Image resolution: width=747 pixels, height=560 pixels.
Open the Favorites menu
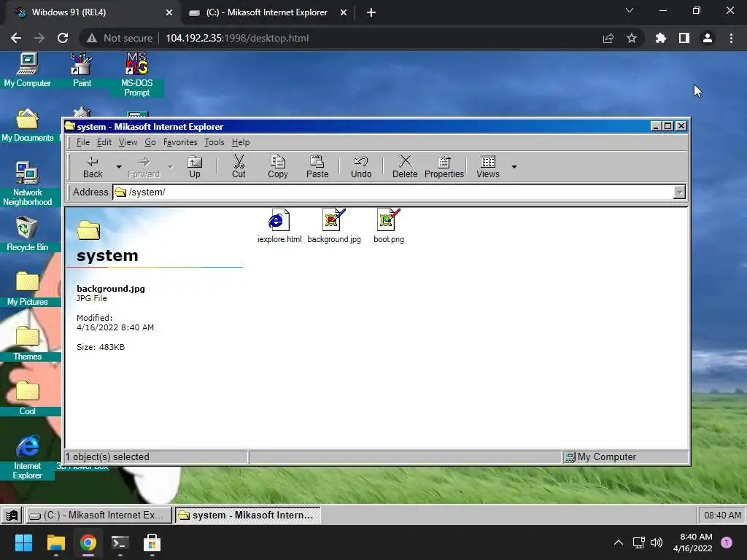click(180, 142)
